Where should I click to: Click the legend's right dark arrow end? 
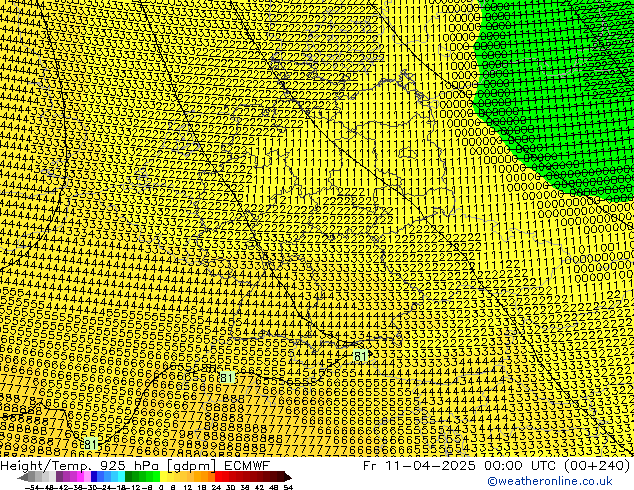pos(288,477)
